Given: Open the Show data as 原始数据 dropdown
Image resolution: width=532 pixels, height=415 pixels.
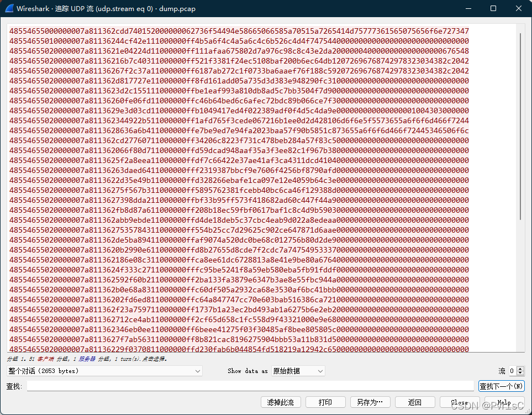Looking at the screenshot, I should (298, 371).
